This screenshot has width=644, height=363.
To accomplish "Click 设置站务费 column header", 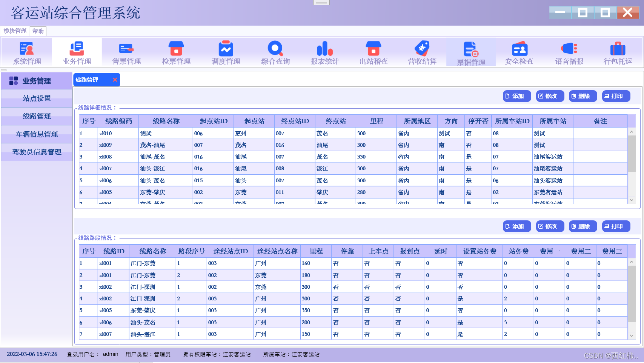I will (x=480, y=251).
